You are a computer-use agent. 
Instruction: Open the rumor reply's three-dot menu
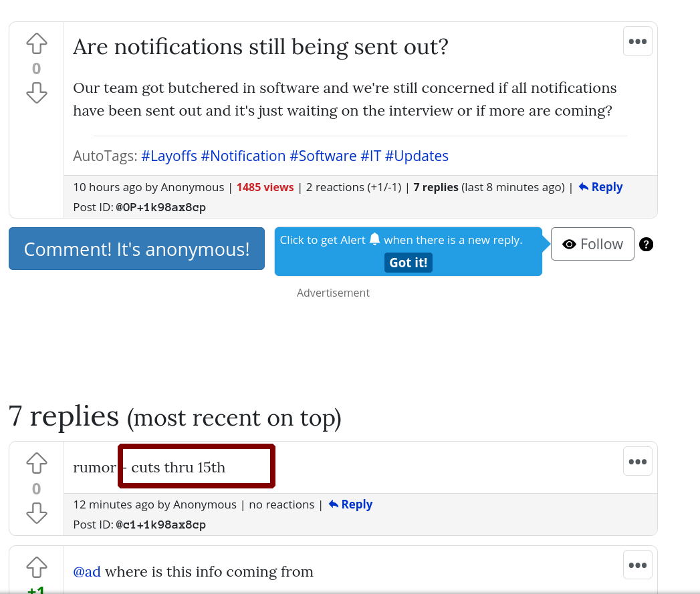[x=637, y=461]
